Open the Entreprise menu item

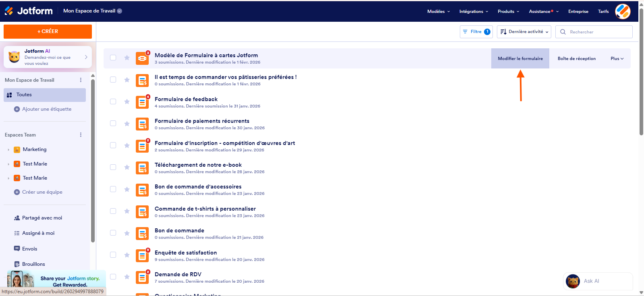[578, 11]
